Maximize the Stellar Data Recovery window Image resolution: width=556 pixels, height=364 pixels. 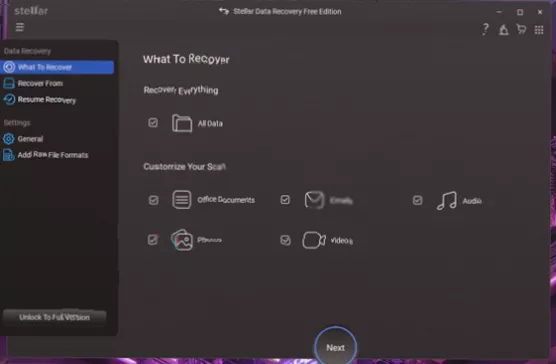[x=520, y=12]
